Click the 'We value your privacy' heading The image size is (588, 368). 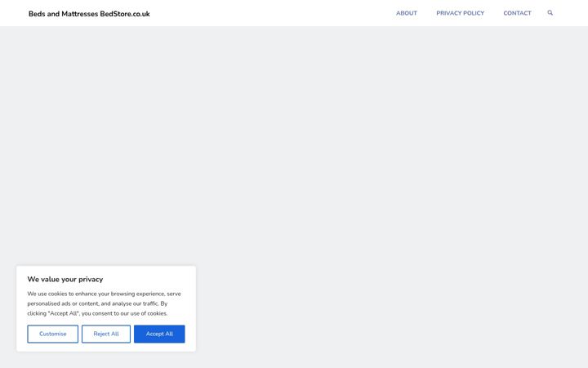click(65, 280)
